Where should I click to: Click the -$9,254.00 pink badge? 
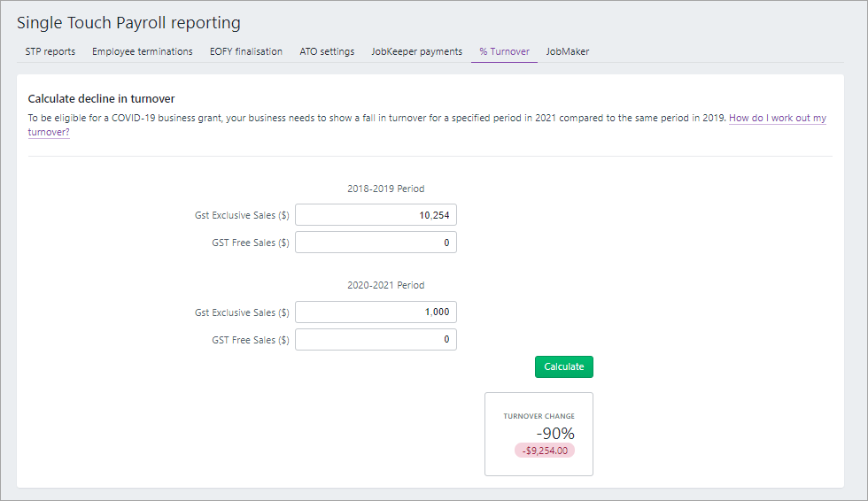click(x=545, y=451)
